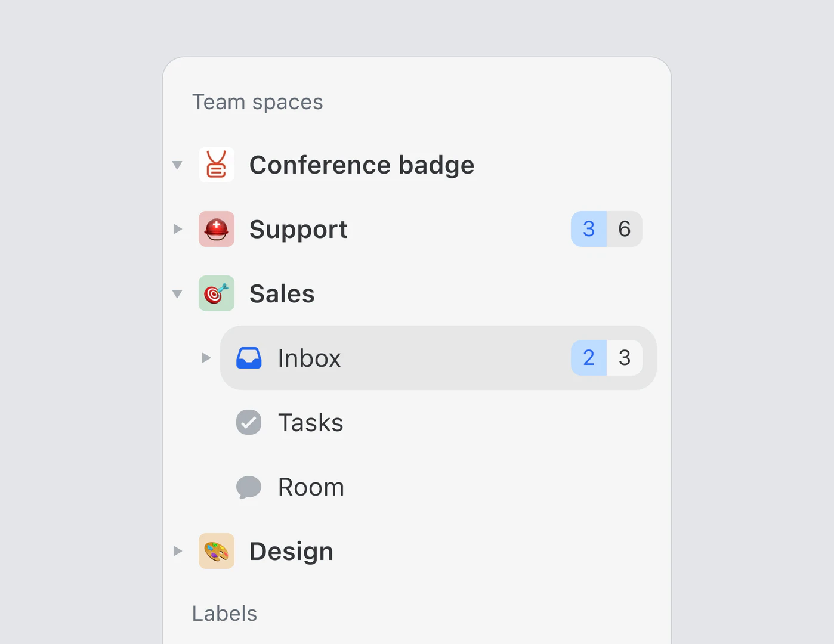Image resolution: width=834 pixels, height=644 pixels.
Task: Click the Conference badge space icon
Action: click(217, 165)
